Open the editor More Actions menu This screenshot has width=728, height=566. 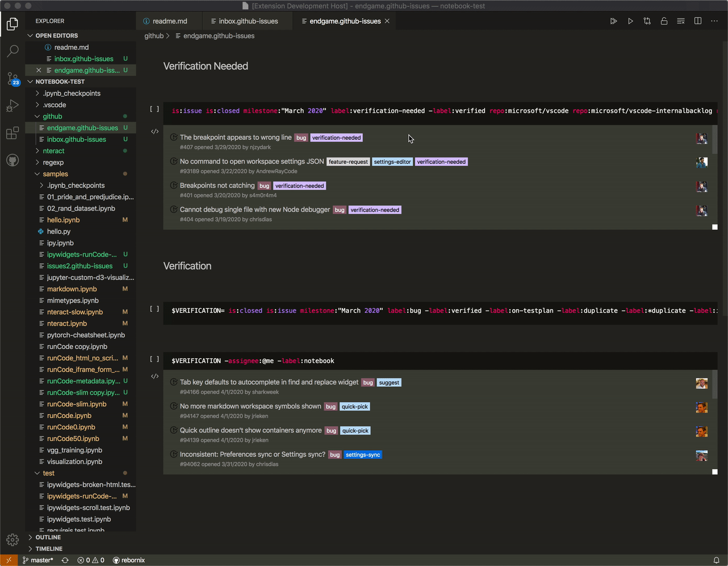[714, 21]
